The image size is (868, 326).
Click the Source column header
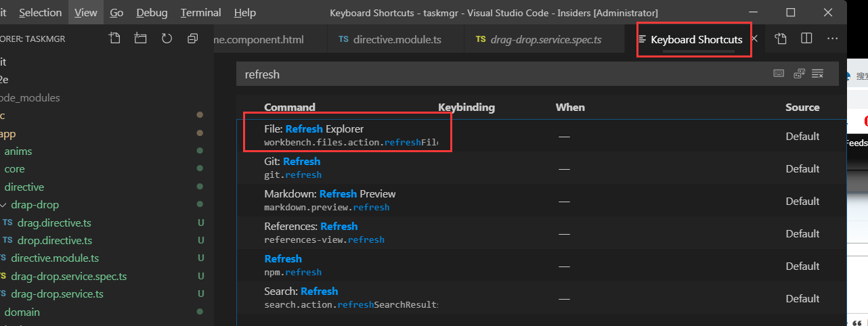[x=802, y=107]
